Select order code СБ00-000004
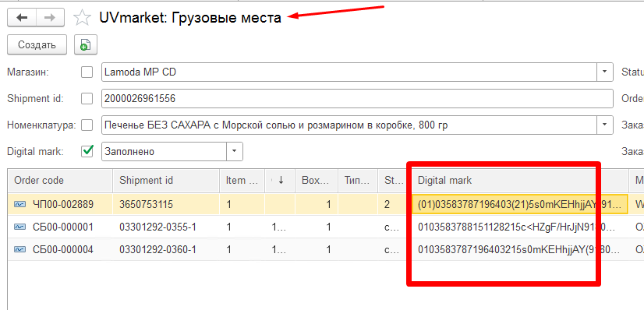 pos(63,249)
